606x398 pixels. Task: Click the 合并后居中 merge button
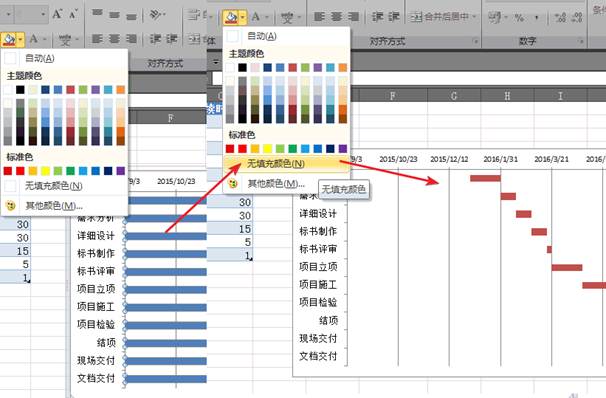(440, 17)
